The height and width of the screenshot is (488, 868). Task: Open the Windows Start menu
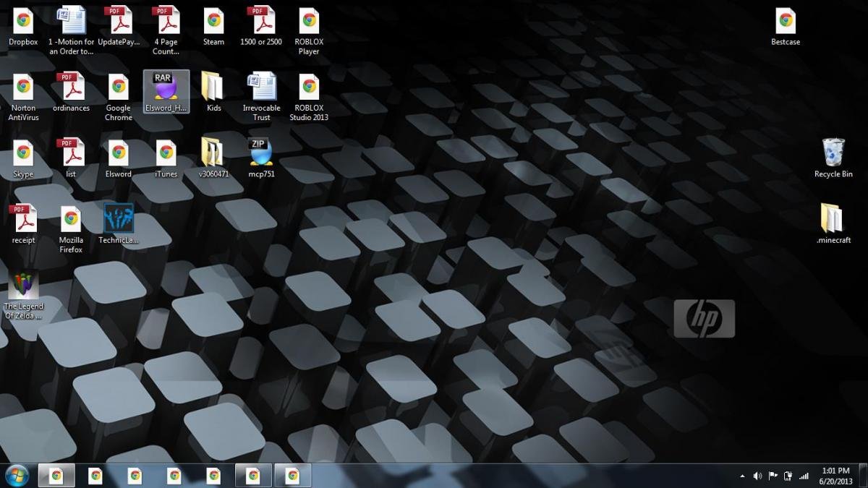(17, 476)
